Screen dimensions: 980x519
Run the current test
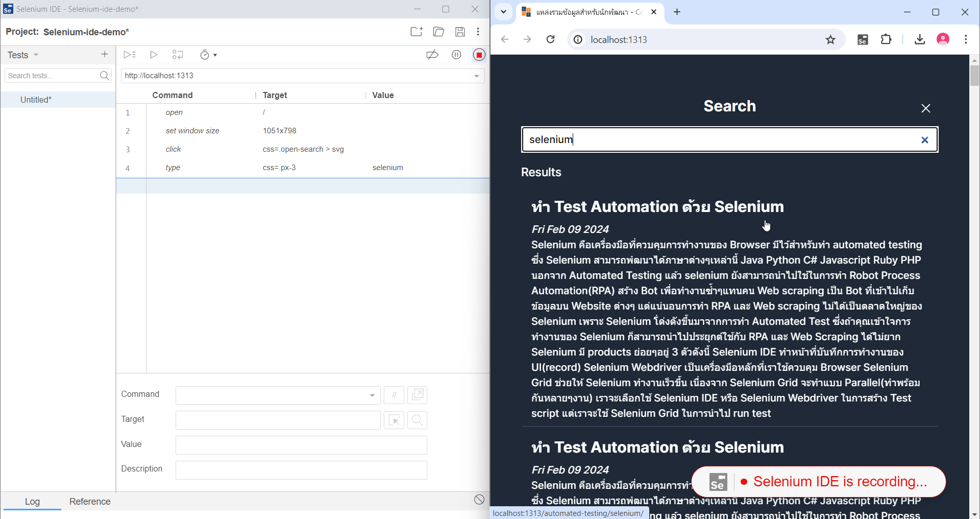pyautogui.click(x=154, y=55)
